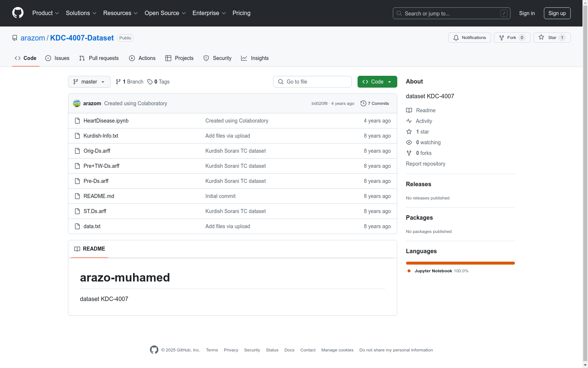This screenshot has height=368, width=588.
Task: Expand the Resources menu
Action: 121,13
